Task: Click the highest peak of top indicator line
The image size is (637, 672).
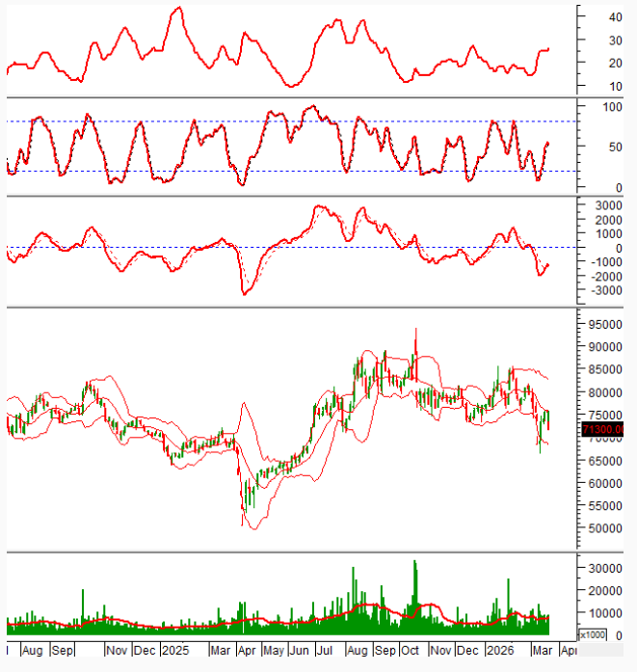Action: click(177, 8)
